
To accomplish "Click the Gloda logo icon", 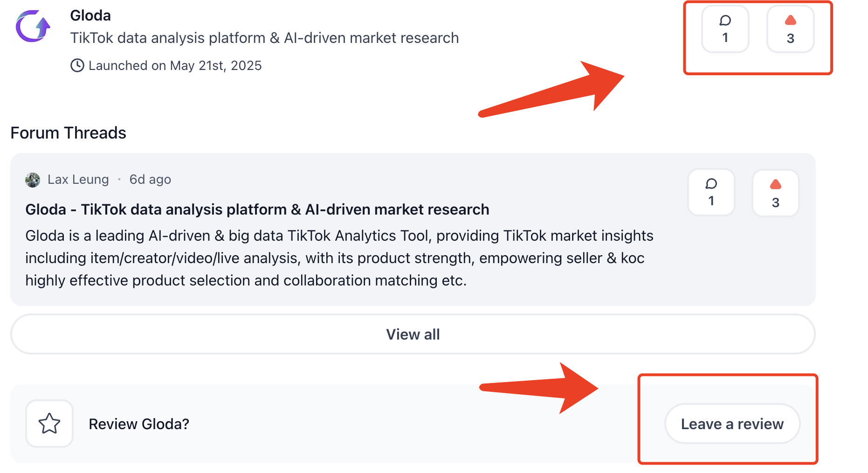I will (x=33, y=27).
